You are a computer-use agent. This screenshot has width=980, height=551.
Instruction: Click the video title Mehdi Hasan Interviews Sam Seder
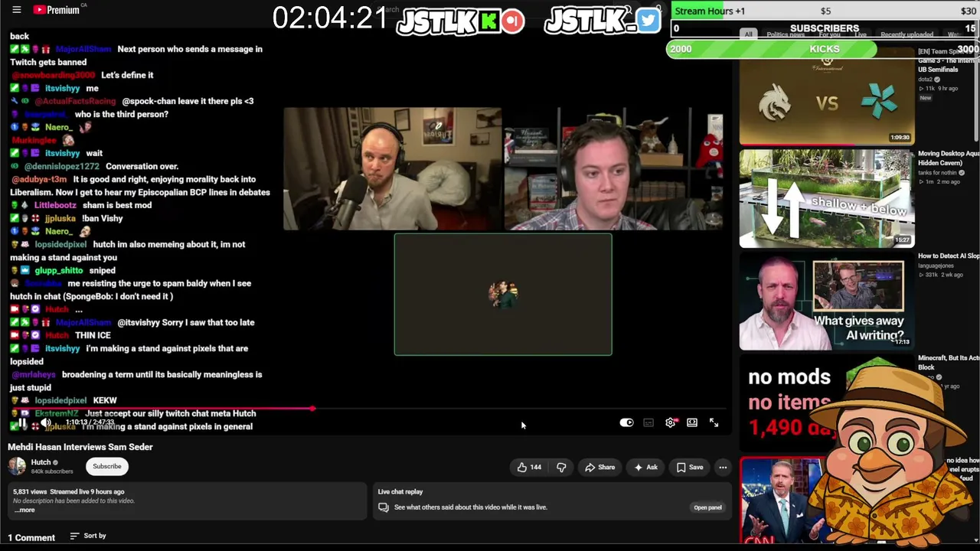point(80,447)
